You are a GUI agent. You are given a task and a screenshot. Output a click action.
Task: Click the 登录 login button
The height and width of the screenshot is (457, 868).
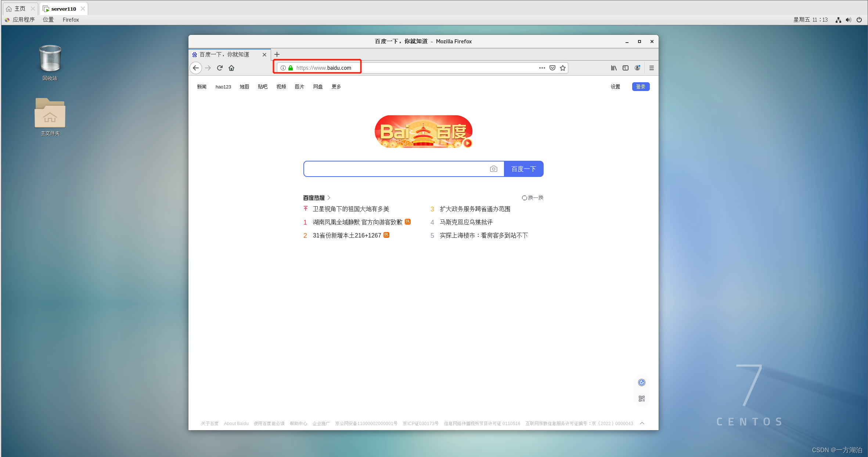[x=641, y=87]
